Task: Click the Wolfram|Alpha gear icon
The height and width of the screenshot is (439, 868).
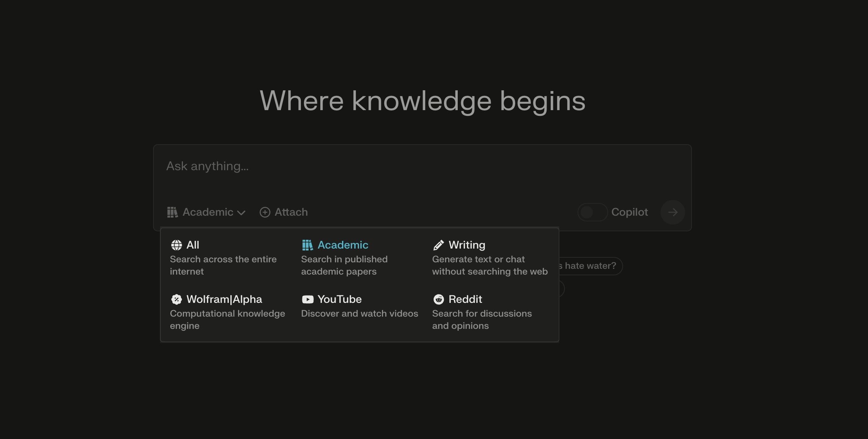Action: tap(176, 299)
